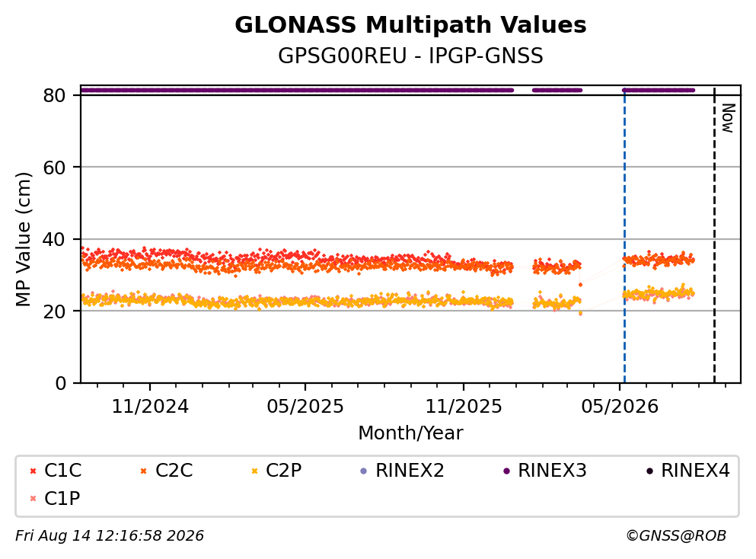
Task: Click the MP Value (cm) axis title
Action: pyautogui.click(x=23, y=239)
